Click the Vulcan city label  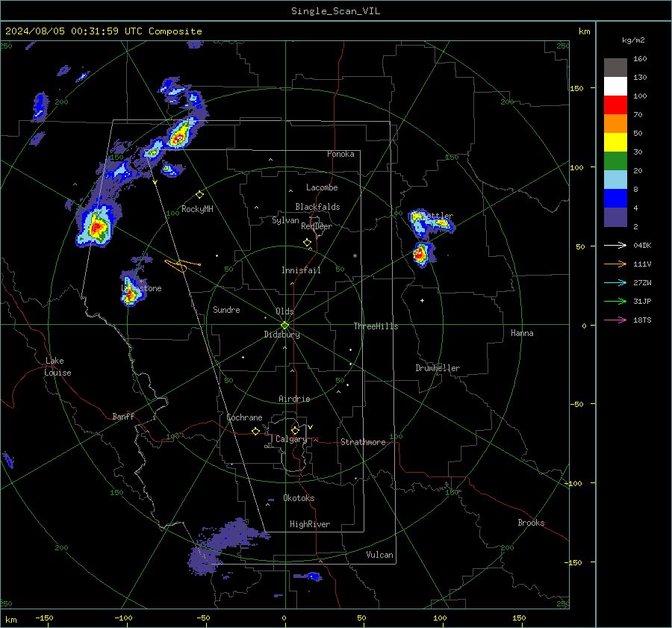(379, 555)
